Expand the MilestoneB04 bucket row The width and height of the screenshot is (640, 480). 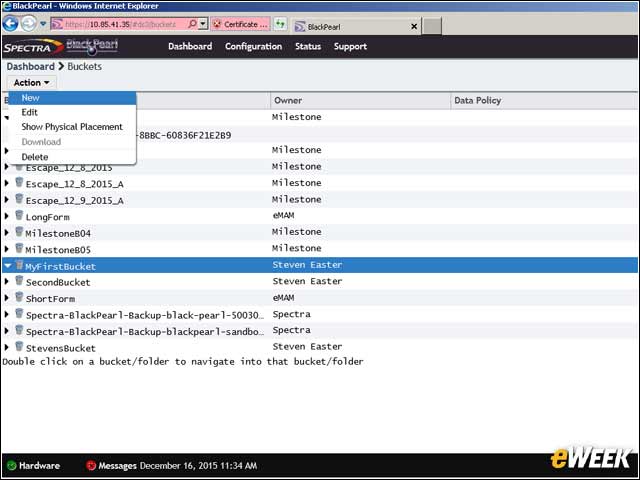tap(7, 232)
